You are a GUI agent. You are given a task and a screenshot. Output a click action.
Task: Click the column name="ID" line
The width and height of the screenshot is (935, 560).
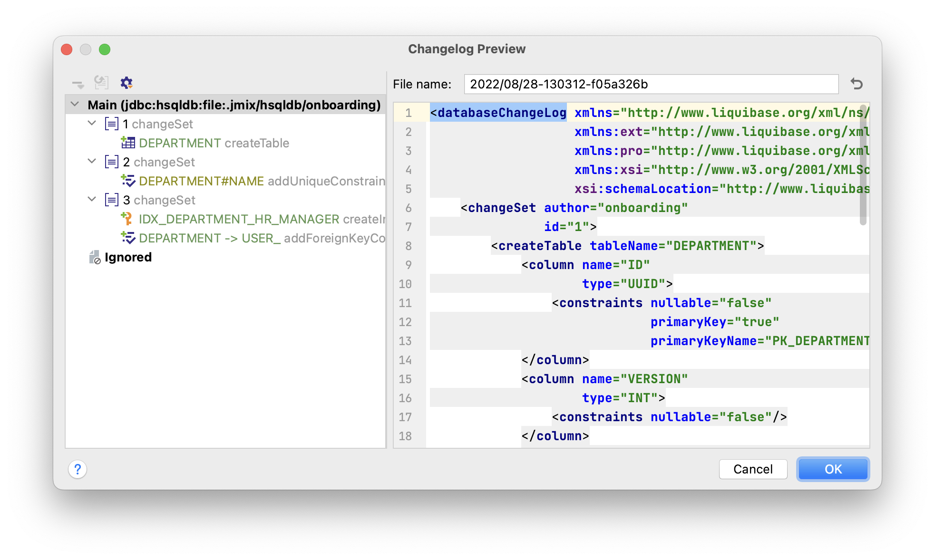585,265
